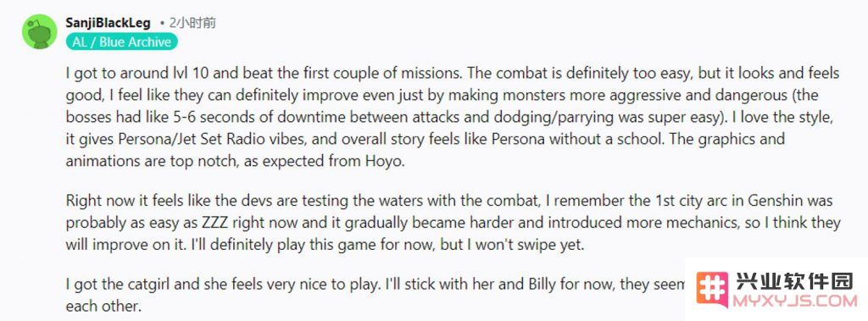Click the phrase "Persona/Jet Set Radio vibes"
The image size is (868, 321).
point(198,139)
